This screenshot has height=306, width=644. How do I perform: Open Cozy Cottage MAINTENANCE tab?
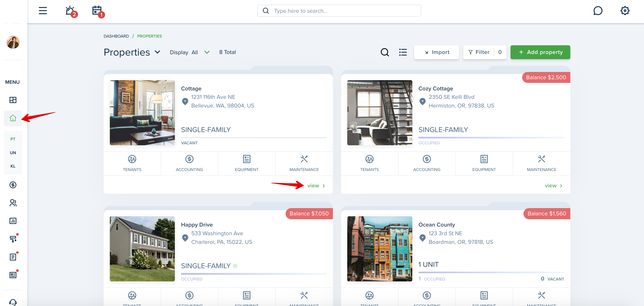click(541, 163)
